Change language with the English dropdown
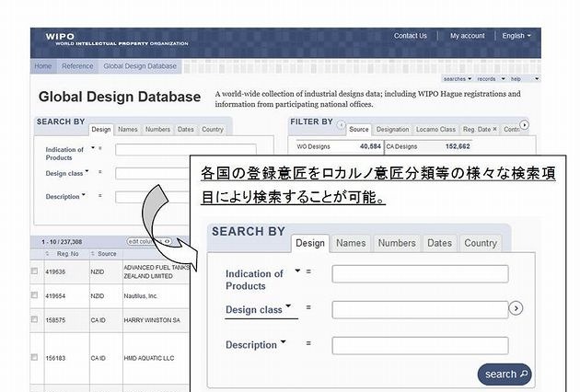Screen dimensions: 580x392 (x=516, y=36)
